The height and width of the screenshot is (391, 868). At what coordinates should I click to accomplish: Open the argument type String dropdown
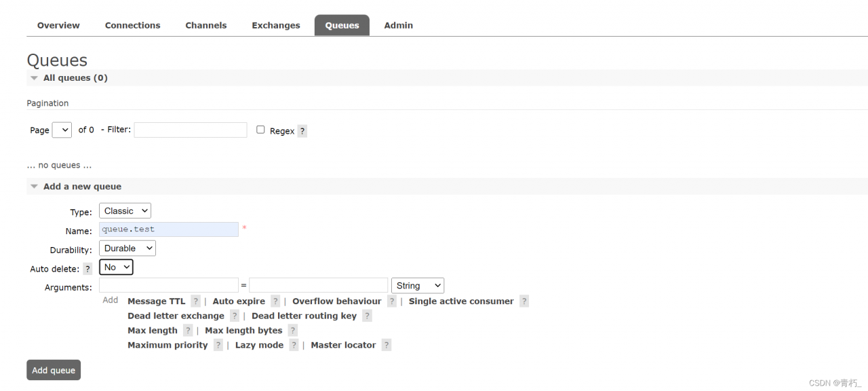pyautogui.click(x=418, y=286)
